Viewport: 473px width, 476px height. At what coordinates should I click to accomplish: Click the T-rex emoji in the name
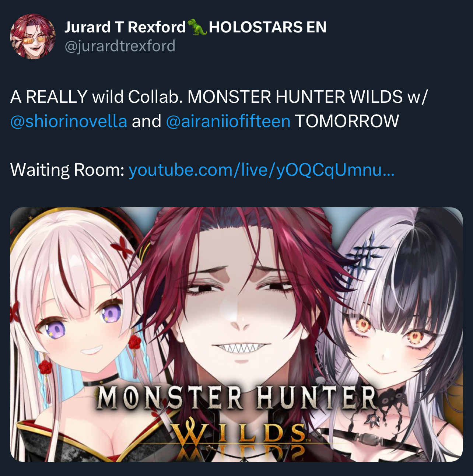pos(197,27)
